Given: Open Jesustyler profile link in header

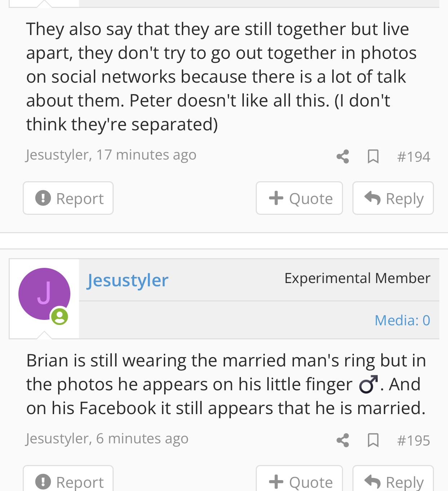Looking at the screenshot, I should point(128,280).
